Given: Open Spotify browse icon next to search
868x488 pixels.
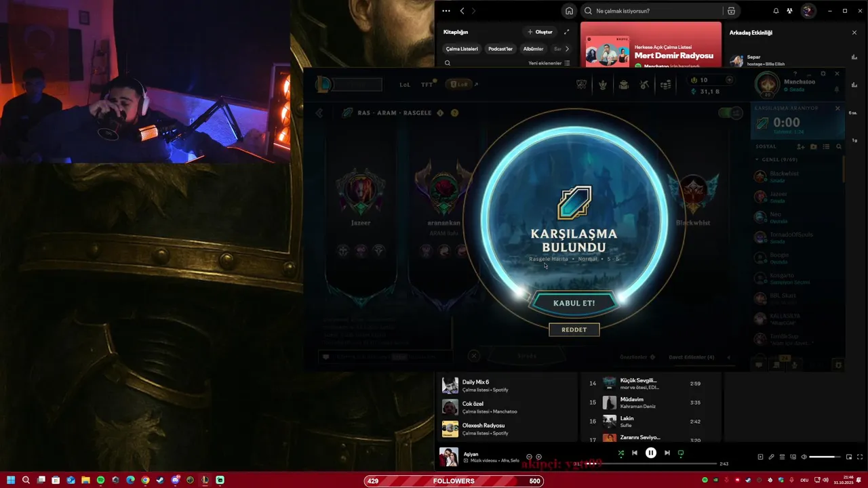Looking at the screenshot, I should pyautogui.click(x=731, y=11).
